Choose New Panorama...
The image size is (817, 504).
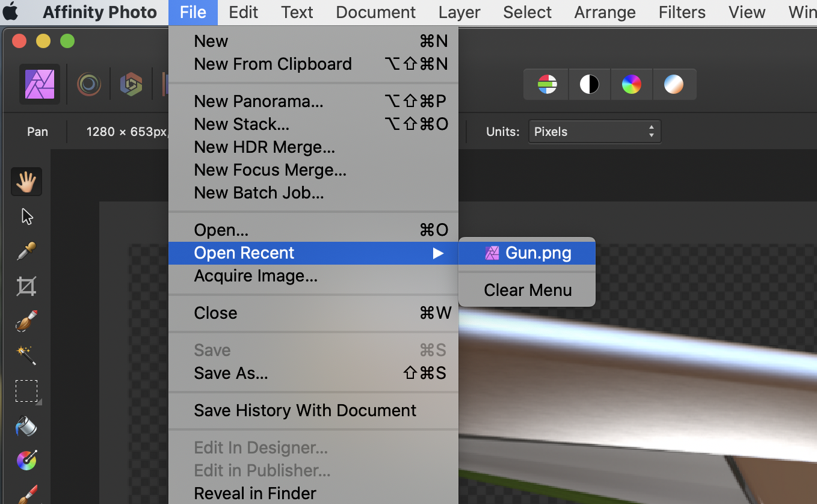pos(313,101)
